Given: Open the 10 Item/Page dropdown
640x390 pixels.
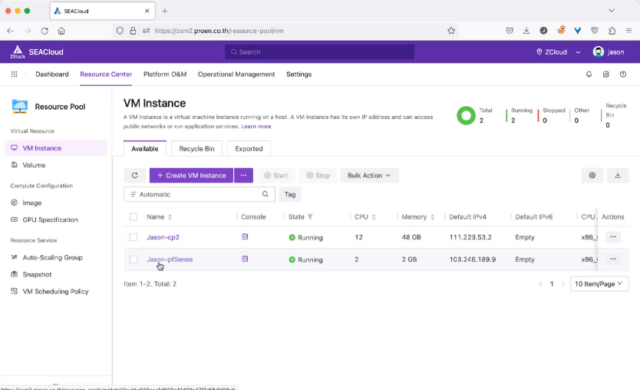Looking at the screenshot, I should 599,284.
